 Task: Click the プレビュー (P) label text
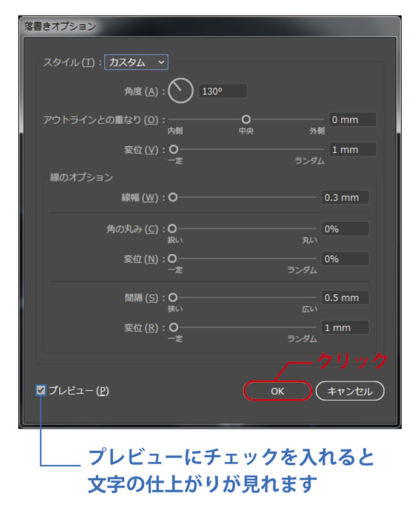[x=79, y=391]
